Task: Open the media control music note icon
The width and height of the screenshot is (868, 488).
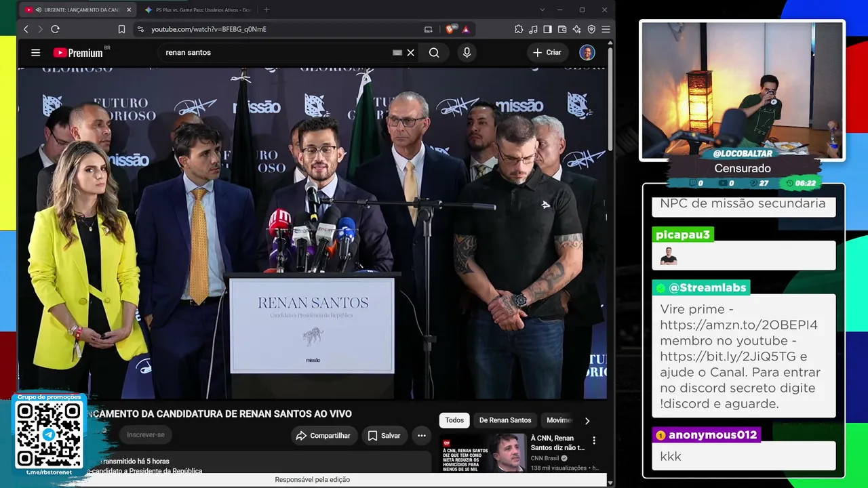Action: 533,29
